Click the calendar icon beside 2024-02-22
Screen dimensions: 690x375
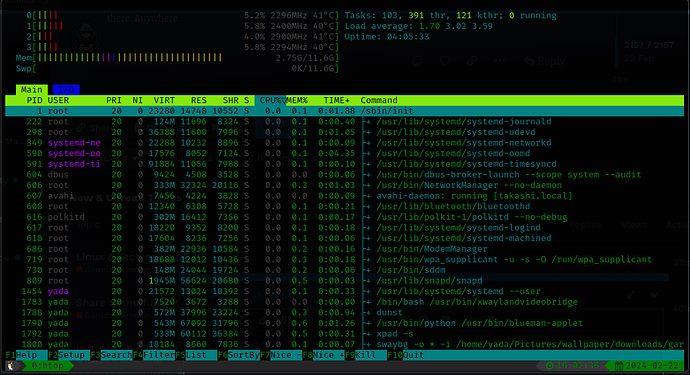tap(619, 366)
